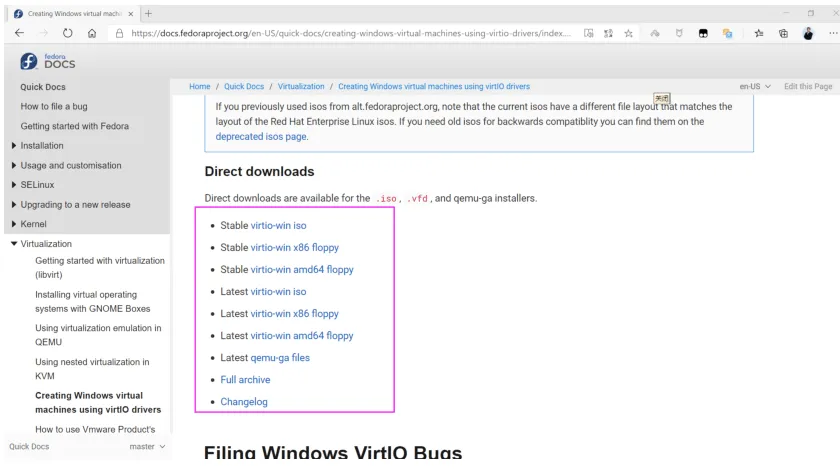Download Latest virtio-win amd64 floppy
This screenshot has width=840, height=469.
pyautogui.click(x=302, y=336)
